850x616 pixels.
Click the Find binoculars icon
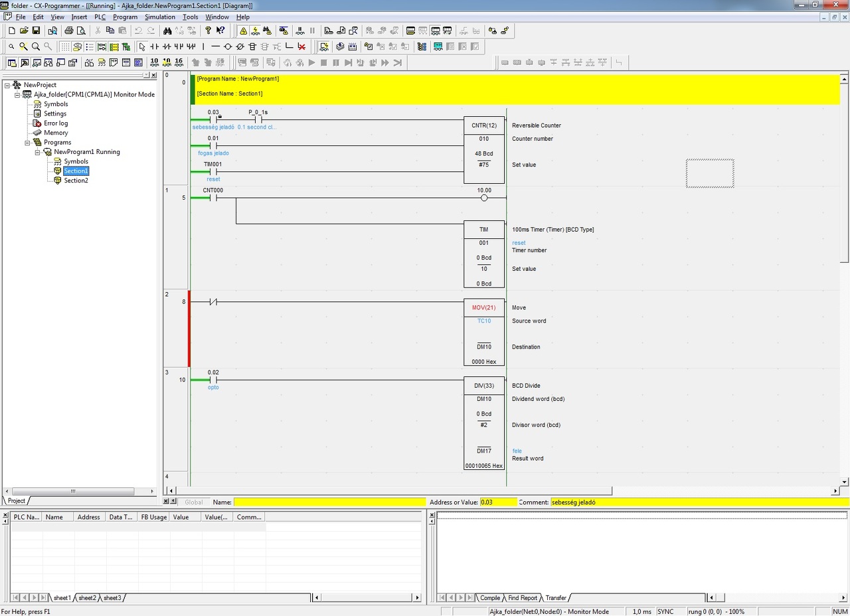tap(167, 31)
